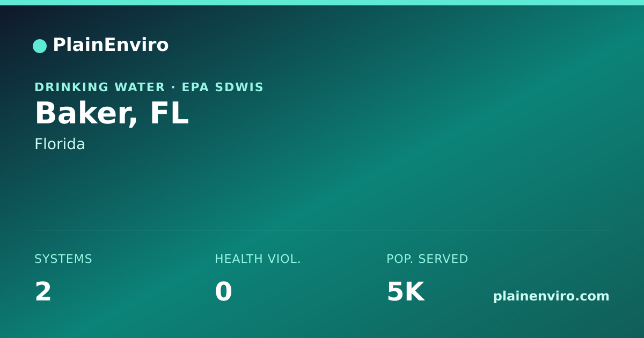The height and width of the screenshot is (338, 644).
Task: Click the word DRINKING in caption
Action: click(x=72, y=87)
